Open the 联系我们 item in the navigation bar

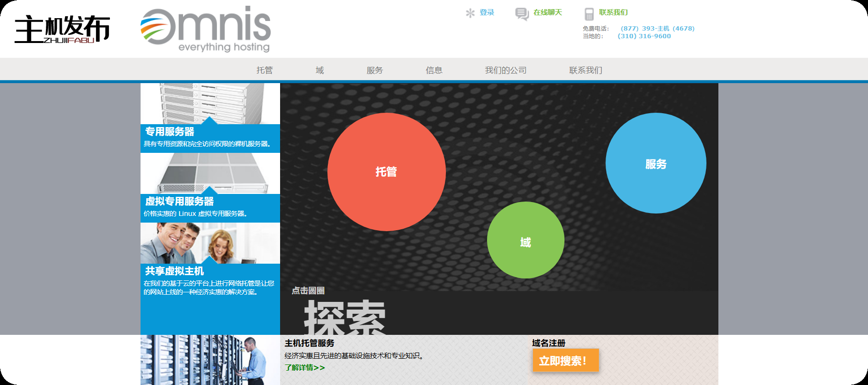click(x=586, y=70)
